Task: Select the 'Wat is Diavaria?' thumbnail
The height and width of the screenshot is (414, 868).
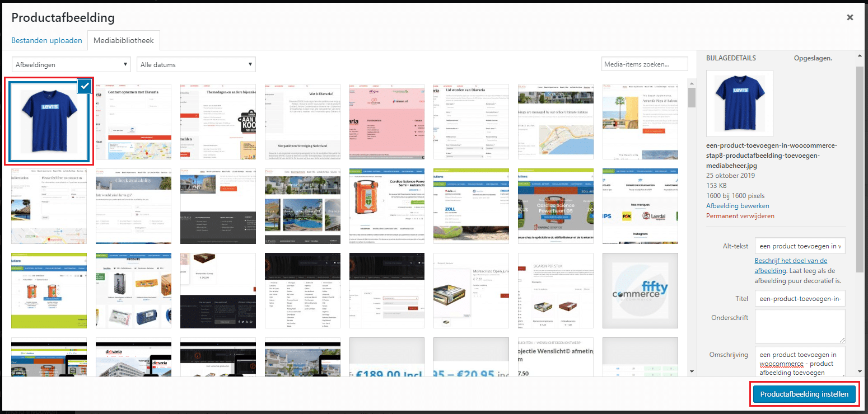Action: click(x=302, y=121)
